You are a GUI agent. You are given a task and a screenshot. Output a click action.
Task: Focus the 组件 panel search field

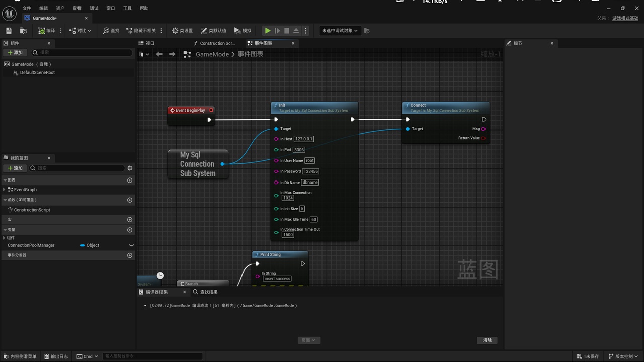[x=82, y=52]
